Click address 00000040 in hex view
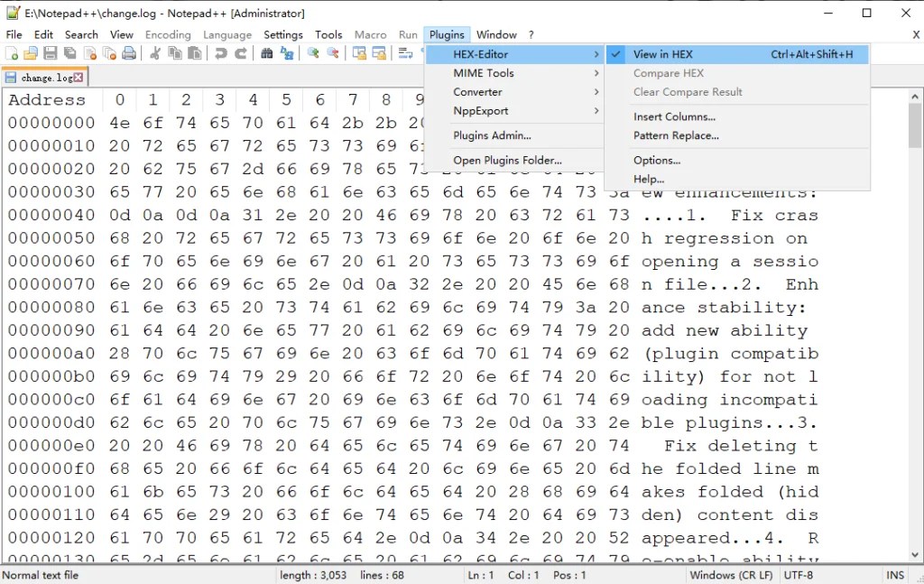The width and height of the screenshot is (924, 584). 51,215
